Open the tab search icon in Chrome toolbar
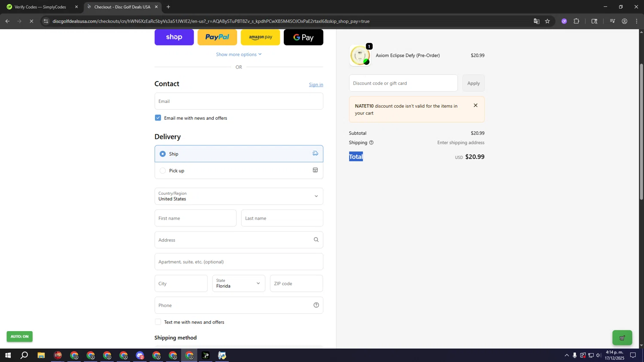644x362 pixels. [594, 21]
